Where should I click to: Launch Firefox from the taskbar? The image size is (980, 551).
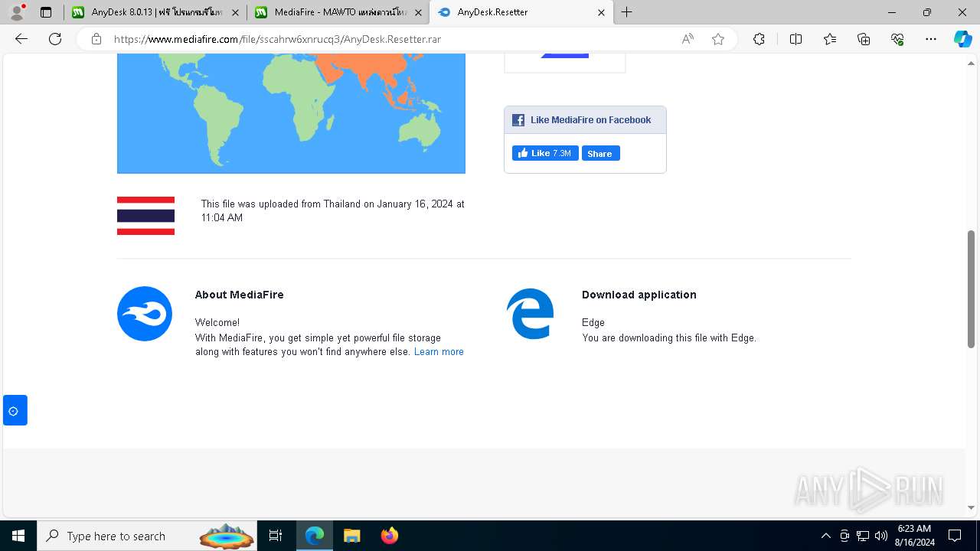click(389, 536)
